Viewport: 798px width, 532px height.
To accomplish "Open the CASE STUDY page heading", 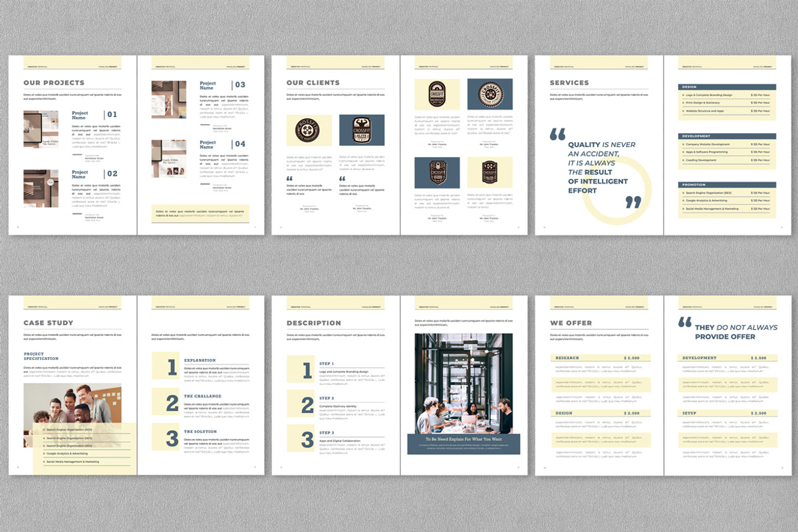I will (x=49, y=323).
